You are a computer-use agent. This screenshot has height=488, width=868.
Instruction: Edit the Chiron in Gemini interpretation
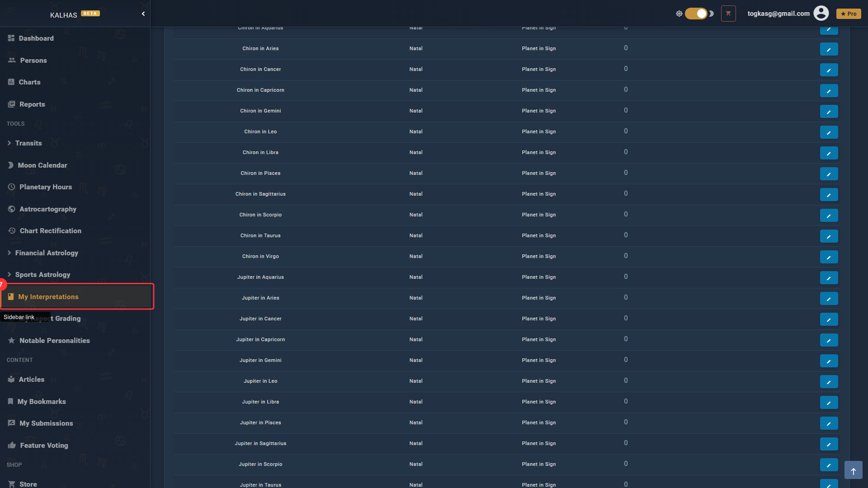[829, 112]
